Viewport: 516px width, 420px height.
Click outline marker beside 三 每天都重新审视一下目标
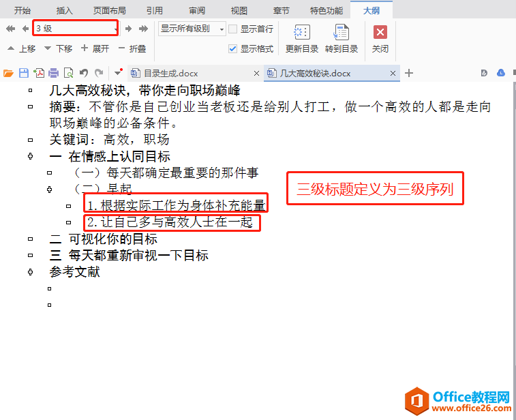[x=30, y=256]
